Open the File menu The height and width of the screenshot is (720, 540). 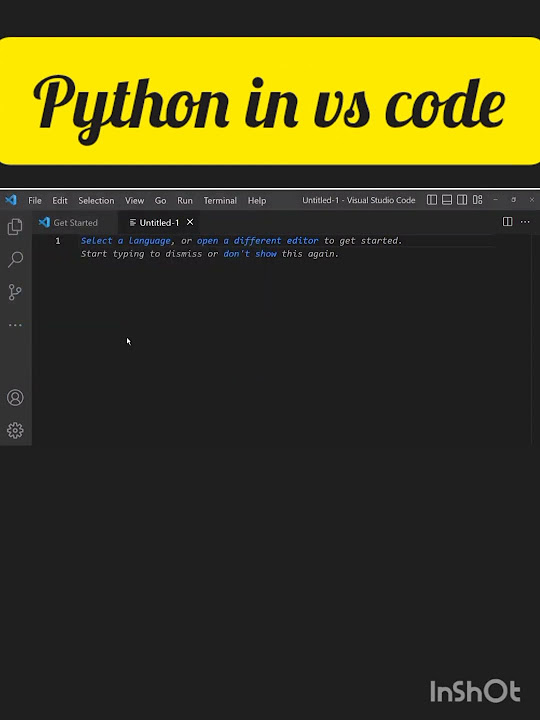[35, 201]
